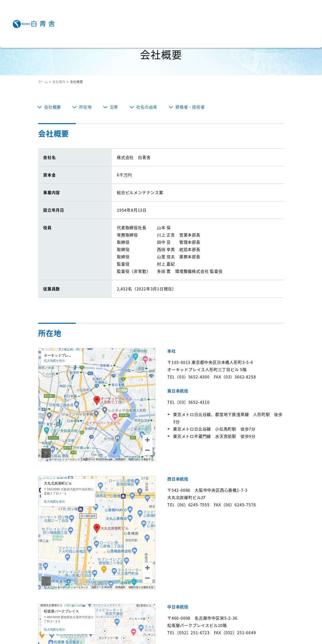Click ジョイシティ日本橋 map marker

tap(96, 414)
